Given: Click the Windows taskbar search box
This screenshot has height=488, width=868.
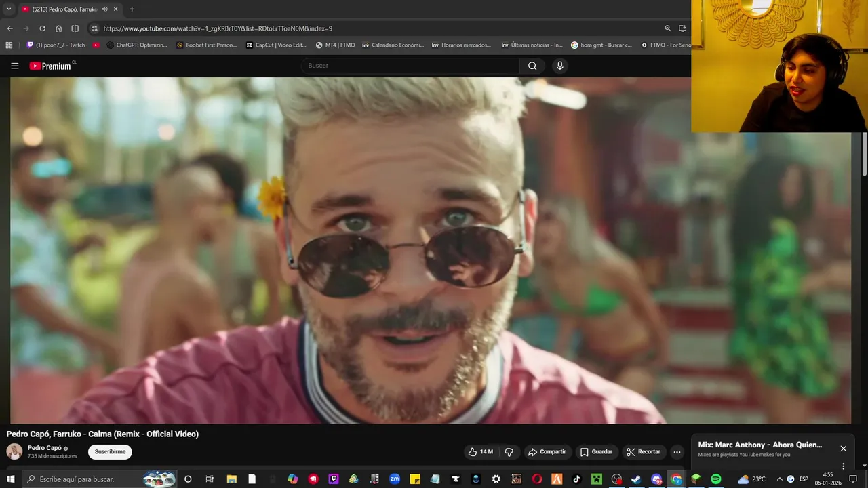Looking at the screenshot, I should coord(100,479).
